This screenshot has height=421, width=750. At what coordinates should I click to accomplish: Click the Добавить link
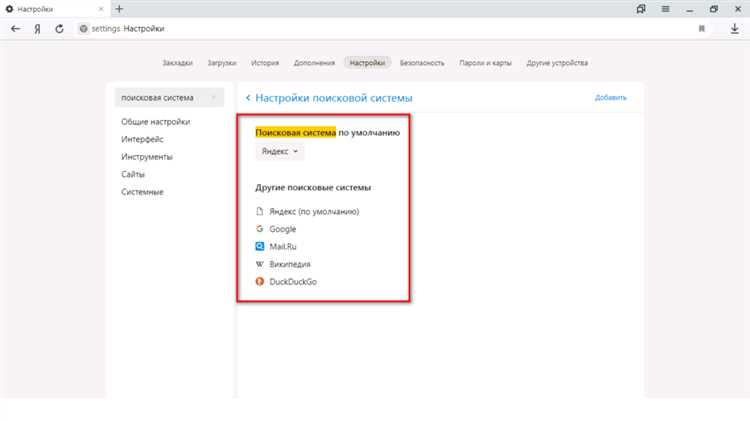[610, 98]
